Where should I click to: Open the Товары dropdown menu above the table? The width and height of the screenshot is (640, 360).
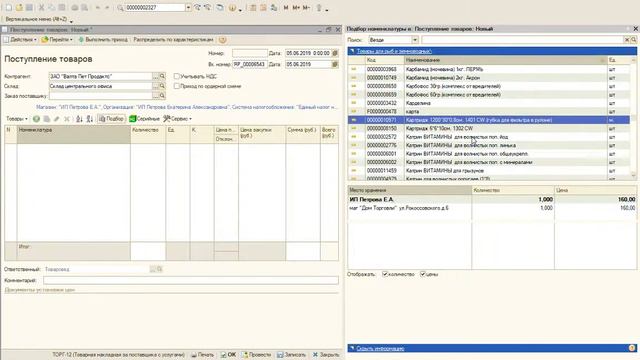tap(17, 119)
